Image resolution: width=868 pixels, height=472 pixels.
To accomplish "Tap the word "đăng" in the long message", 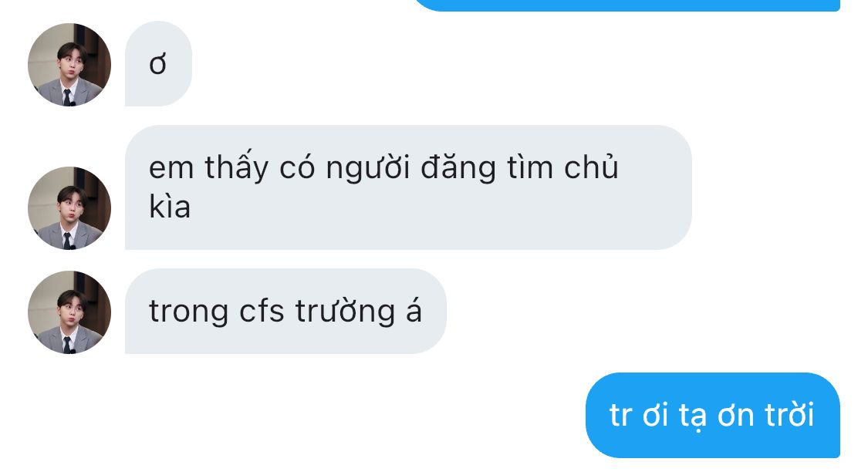I will coord(458,168).
